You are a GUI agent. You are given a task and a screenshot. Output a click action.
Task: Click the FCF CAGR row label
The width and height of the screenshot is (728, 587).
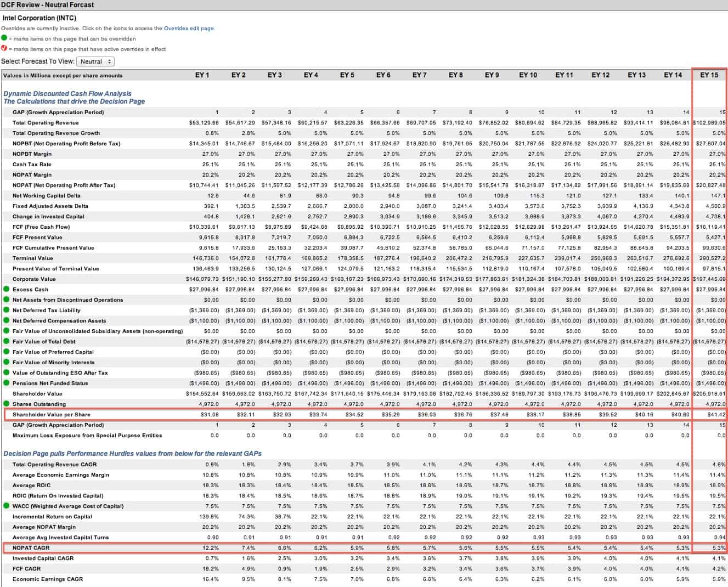click(x=26, y=569)
